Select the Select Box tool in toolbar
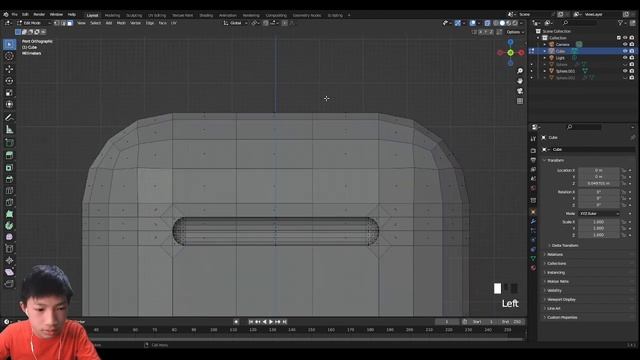Viewport: 640px width, 360px height. (x=9, y=44)
